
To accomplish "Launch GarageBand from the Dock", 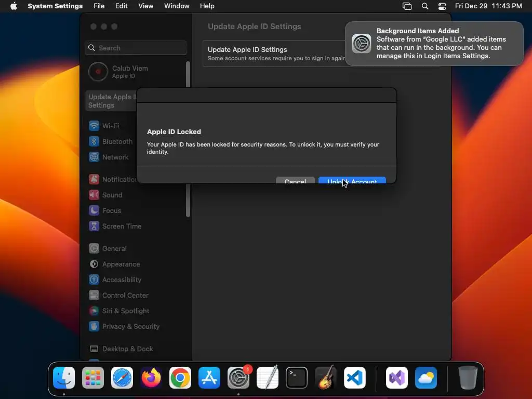I will tap(326, 377).
